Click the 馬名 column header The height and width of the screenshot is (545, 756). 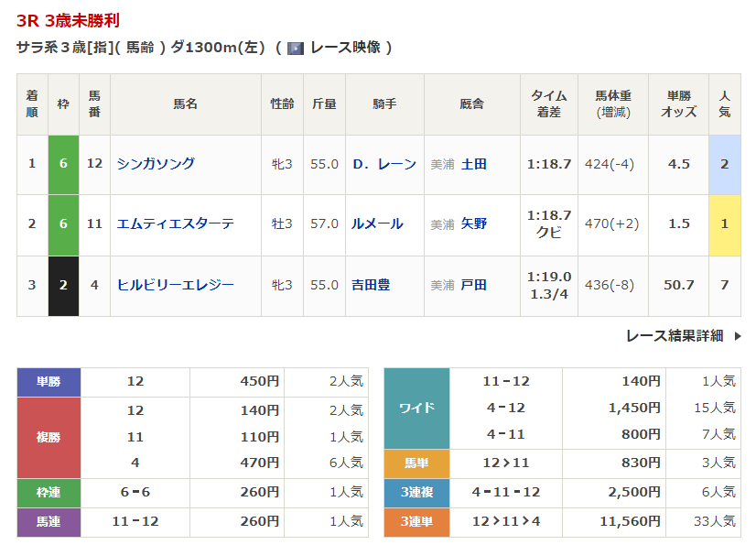185,104
